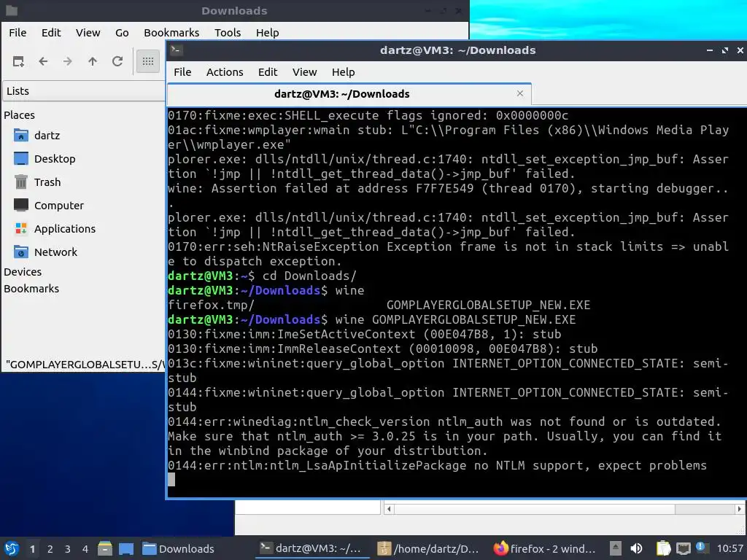
Task: Open Help menu in Downloads file manager
Action: (x=267, y=32)
